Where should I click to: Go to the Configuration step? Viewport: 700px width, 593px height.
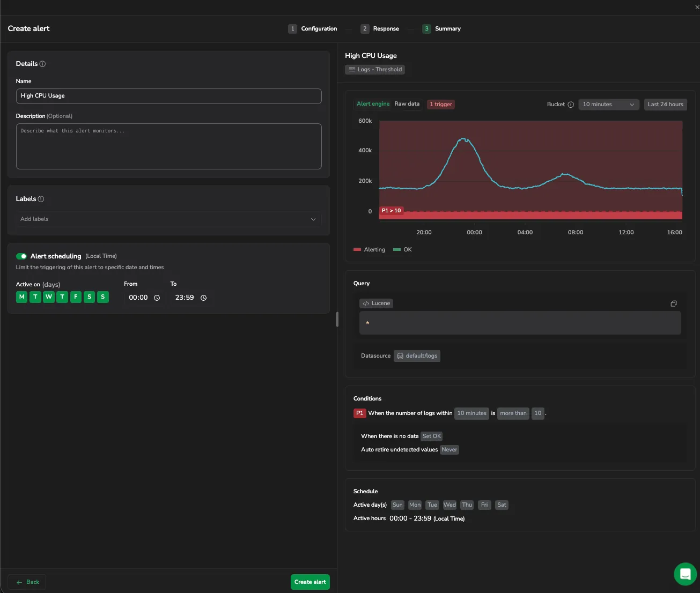[313, 29]
